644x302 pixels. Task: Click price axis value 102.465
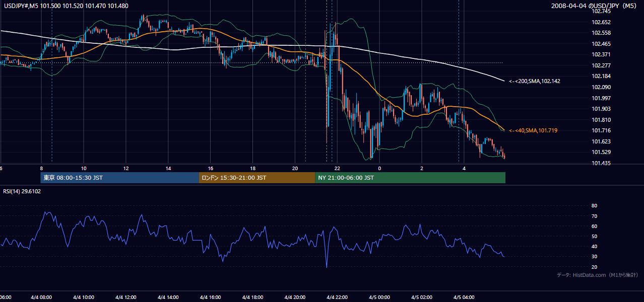(600, 44)
